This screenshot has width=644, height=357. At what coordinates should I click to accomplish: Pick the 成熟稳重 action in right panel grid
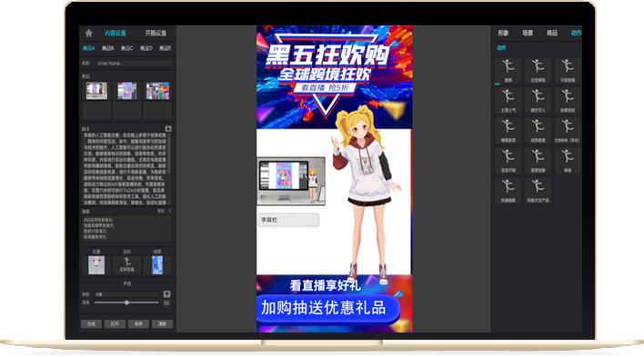[x=538, y=130]
